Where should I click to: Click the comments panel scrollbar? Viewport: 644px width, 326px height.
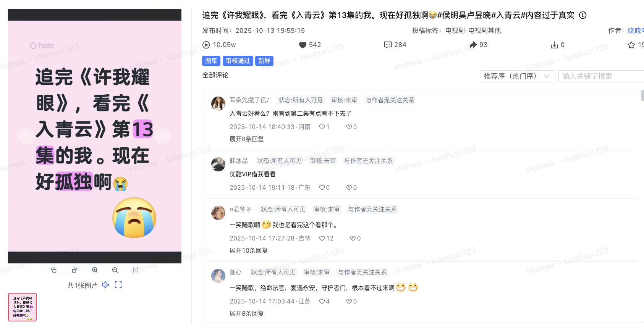tap(642, 95)
